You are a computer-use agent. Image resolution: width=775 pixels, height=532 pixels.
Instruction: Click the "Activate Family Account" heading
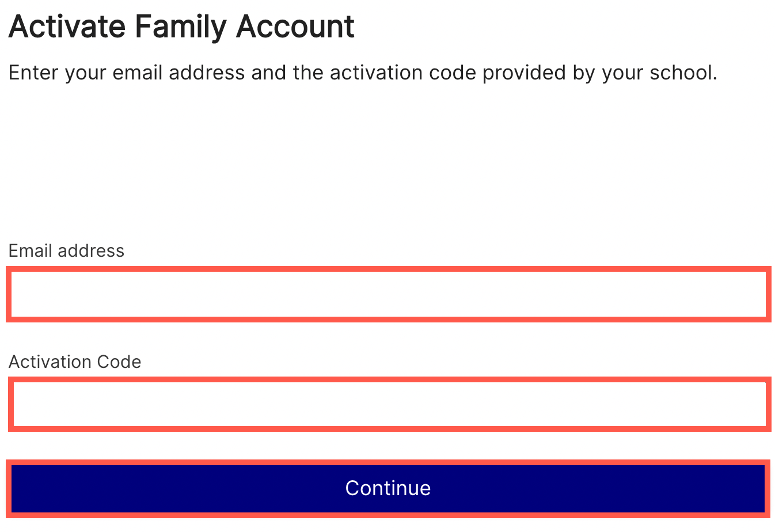(x=181, y=26)
